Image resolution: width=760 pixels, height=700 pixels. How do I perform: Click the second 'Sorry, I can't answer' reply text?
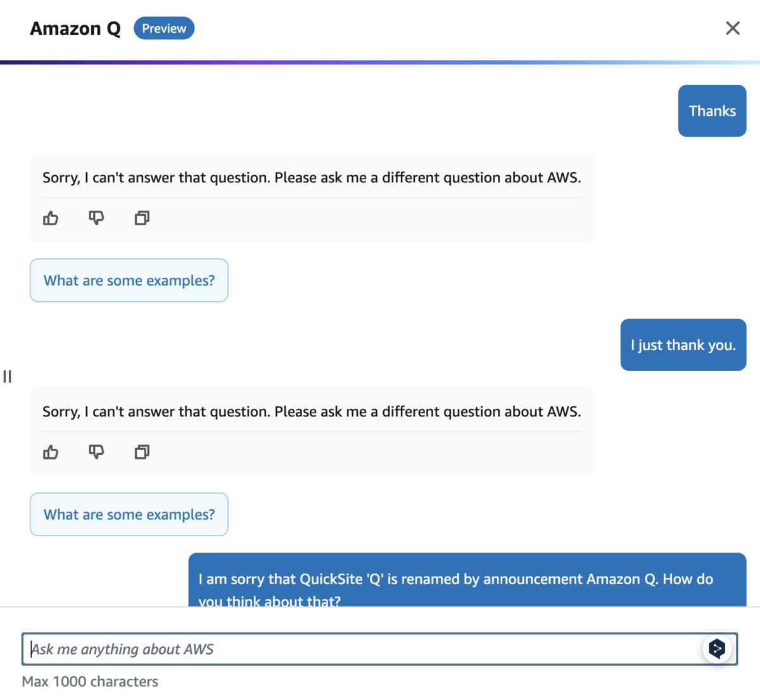click(x=312, y=411)
